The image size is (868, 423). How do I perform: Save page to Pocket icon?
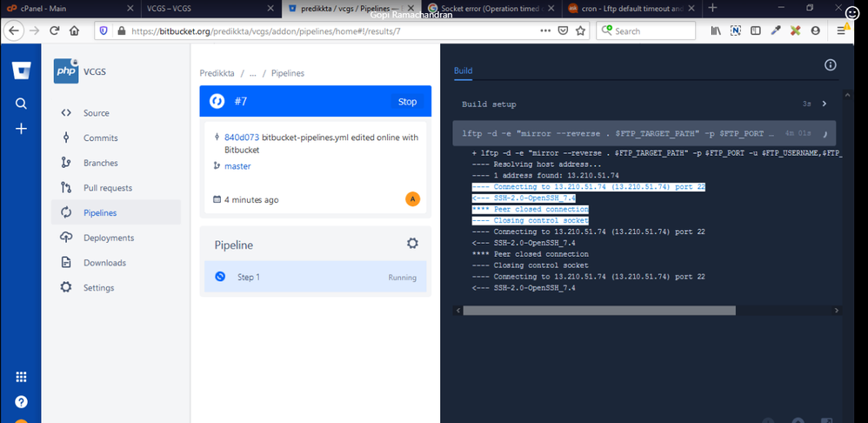(x=563, y=31)
